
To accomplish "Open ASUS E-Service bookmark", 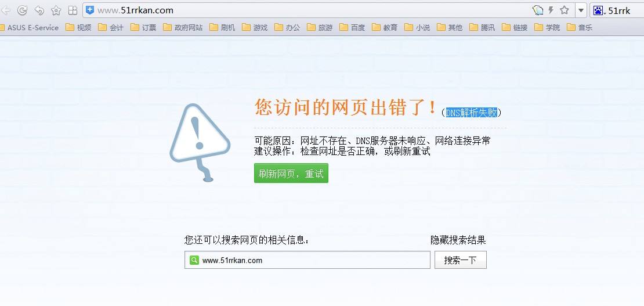I will point(30,27).
